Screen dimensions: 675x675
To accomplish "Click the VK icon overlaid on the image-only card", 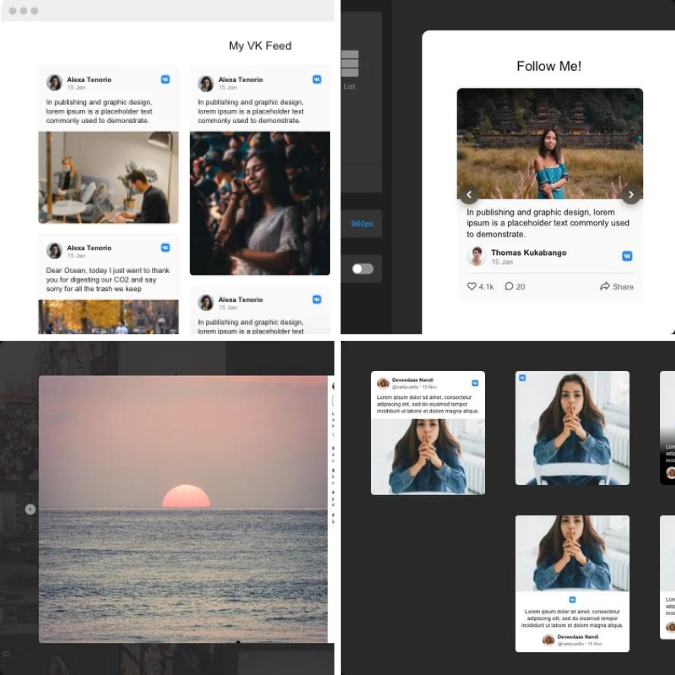I will [x=522, y=378].
